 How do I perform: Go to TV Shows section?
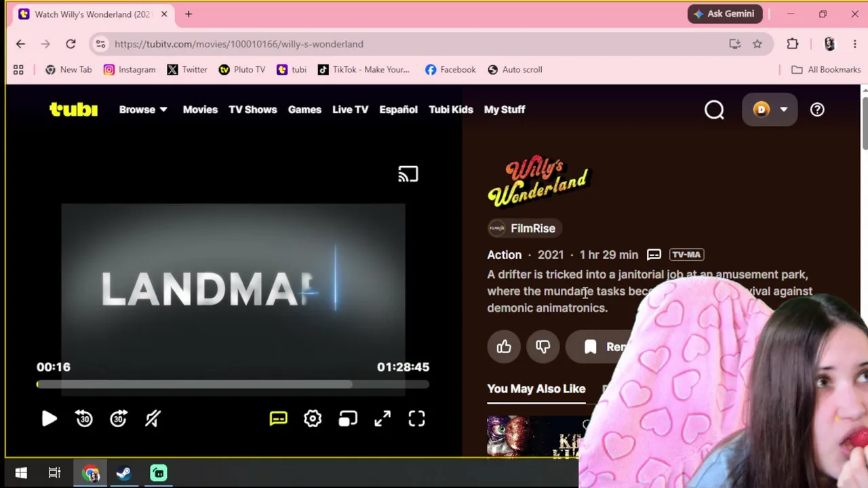[x=253, y=109]
